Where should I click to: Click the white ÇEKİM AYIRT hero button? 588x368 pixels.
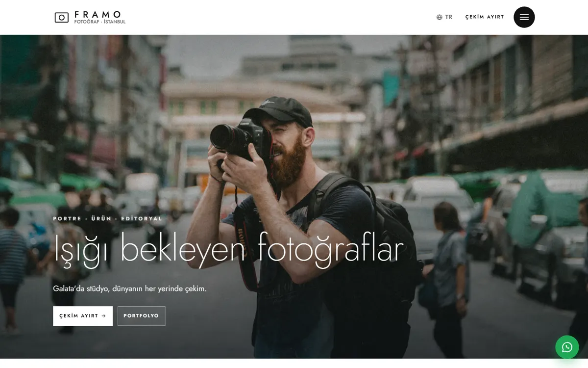(x=83, y=316)
